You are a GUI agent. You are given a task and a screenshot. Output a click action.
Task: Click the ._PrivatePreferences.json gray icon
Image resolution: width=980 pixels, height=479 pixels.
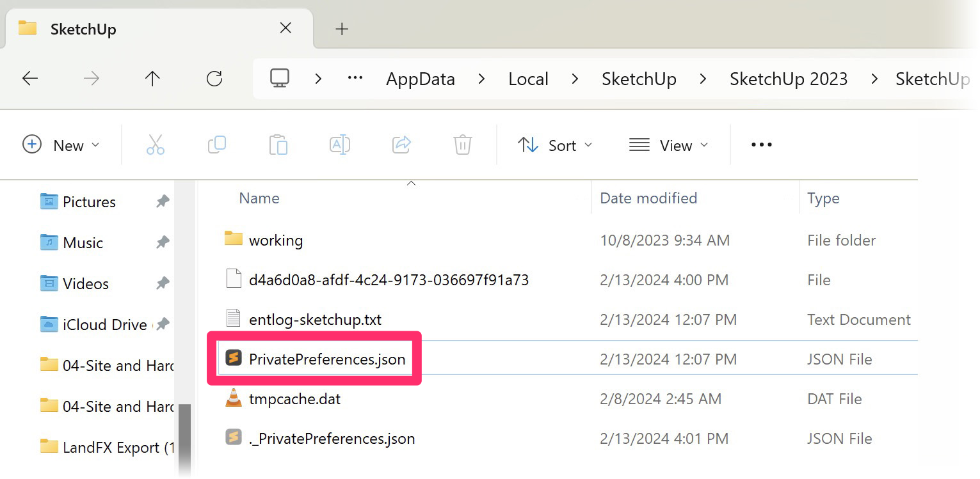234,437
